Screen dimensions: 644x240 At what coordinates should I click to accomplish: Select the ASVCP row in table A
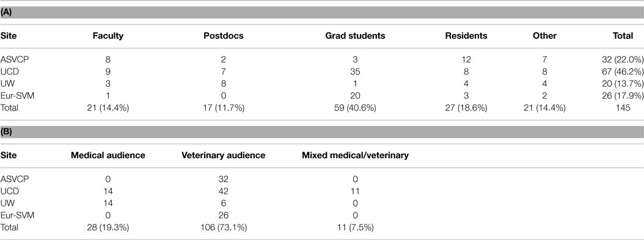coord(322,59)
